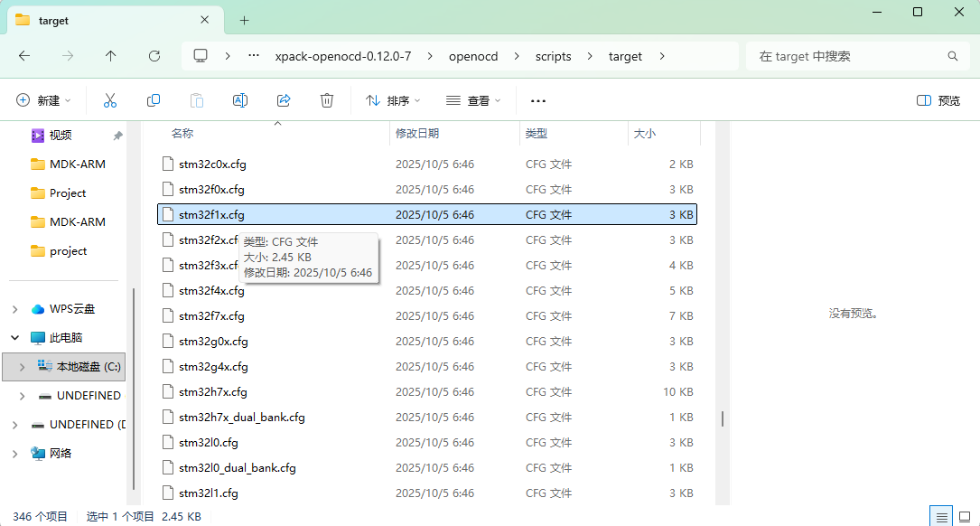Viewport: 980px width, 526px height.
Task: Click the Copy icon in toolbar
Action: pyautogui.click(x=154, y=100)
